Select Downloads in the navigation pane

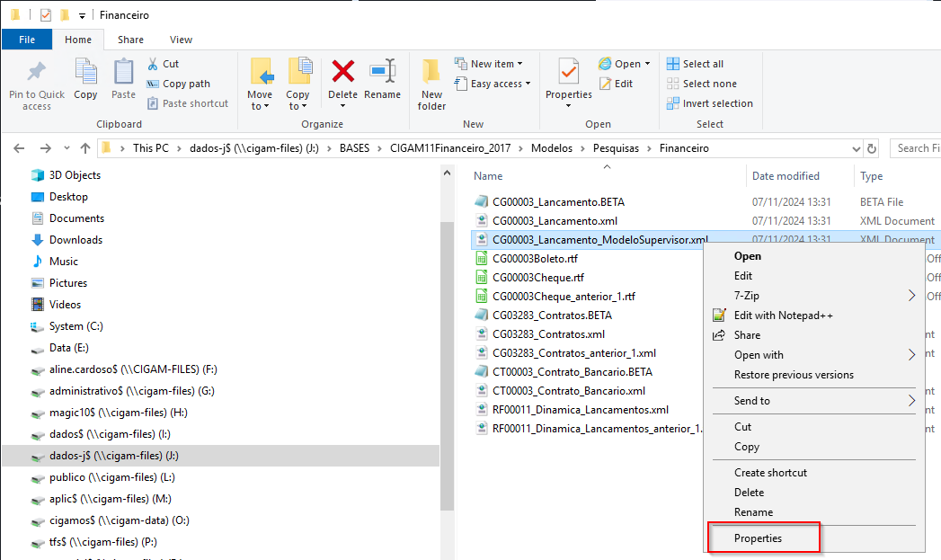tap(67, 240)
